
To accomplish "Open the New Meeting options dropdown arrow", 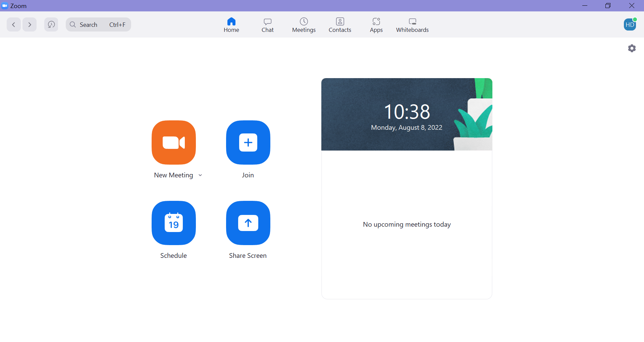I will 200,175.
